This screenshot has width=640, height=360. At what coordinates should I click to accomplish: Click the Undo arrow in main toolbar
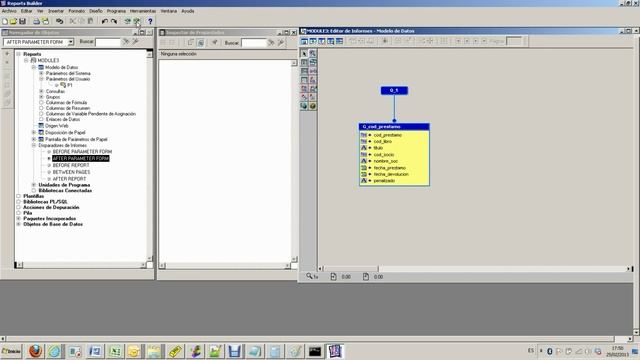[x=104, y=21]
